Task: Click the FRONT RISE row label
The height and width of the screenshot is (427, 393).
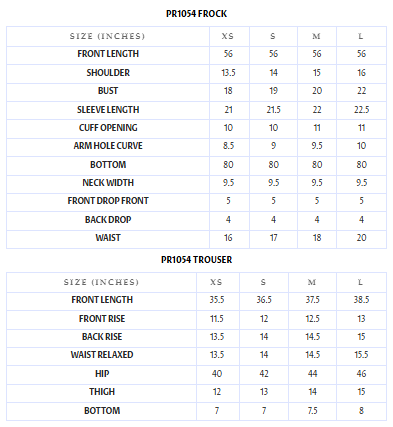Action: tap(102, 319)
